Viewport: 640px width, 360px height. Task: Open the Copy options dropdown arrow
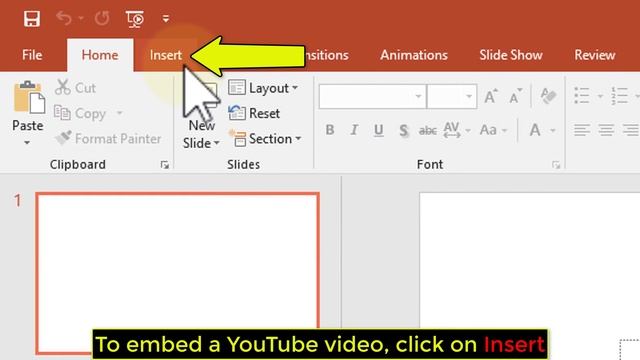(120, 113)
